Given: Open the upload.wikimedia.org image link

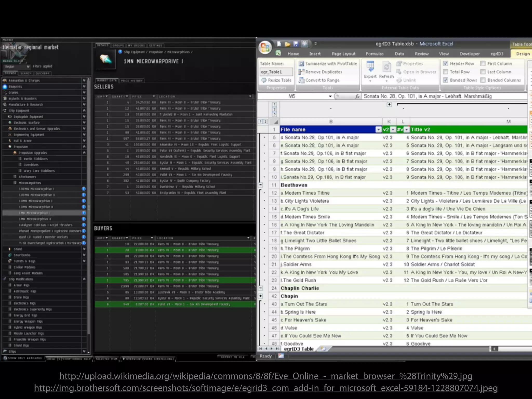Looking at the screenshot, I should tap(266, 376).
